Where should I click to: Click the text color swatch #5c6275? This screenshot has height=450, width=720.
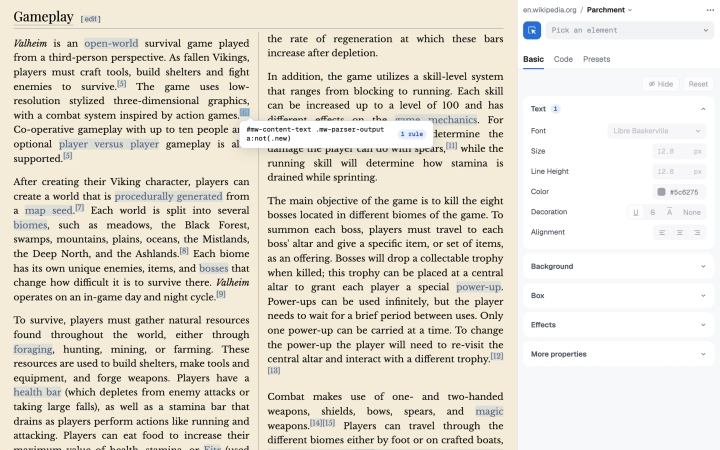(661, 192)
